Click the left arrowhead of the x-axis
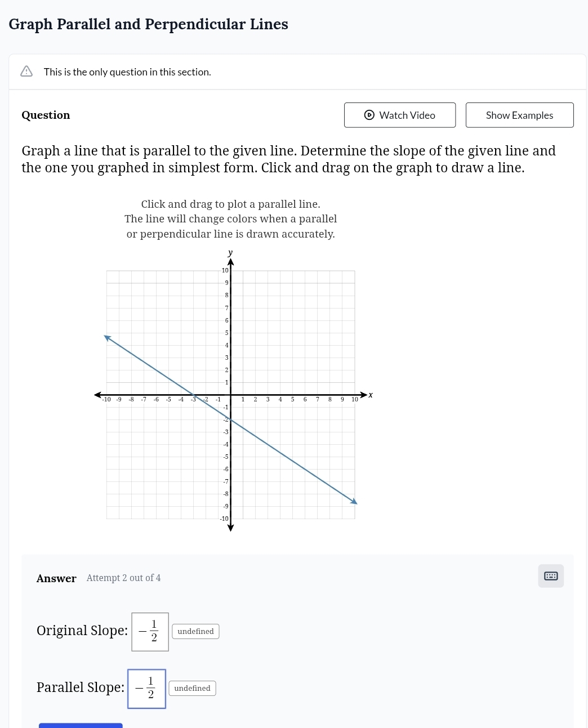Image resolution: width=588 pixels, height=728 pixels. (97, 395)
